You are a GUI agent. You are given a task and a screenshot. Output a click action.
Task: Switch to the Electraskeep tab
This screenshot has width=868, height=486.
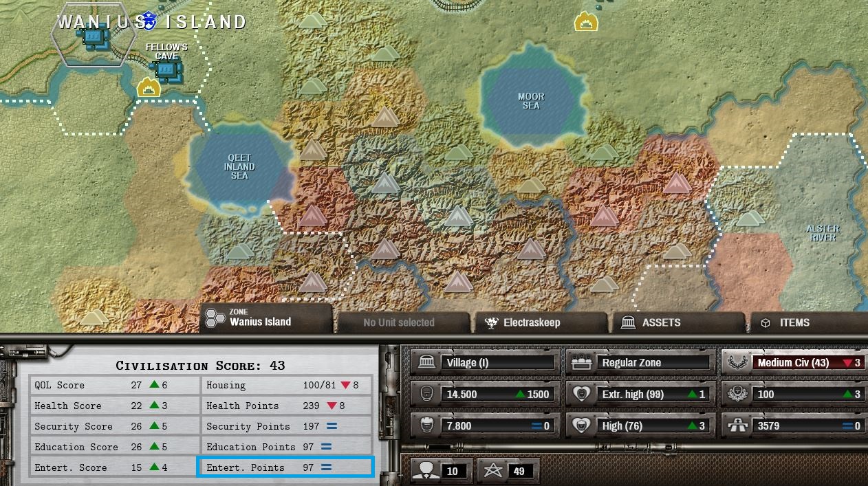[x=540, y=322]
